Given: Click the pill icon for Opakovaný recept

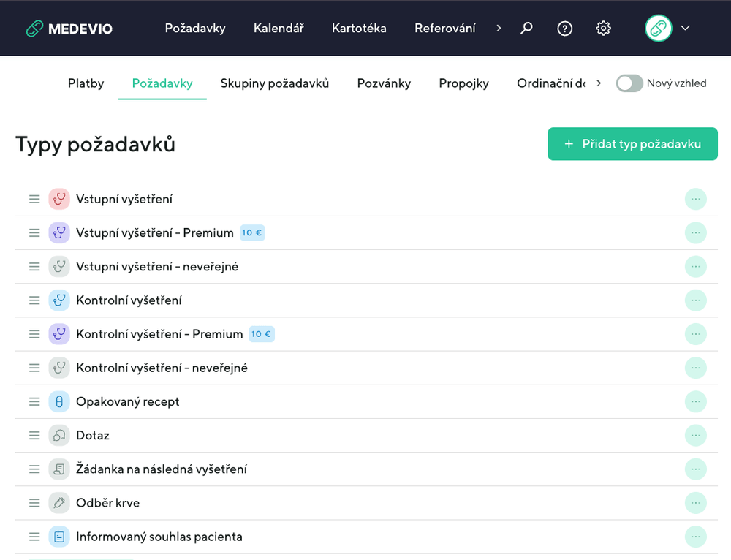Looking at the screenshot, I should coord(59,401).
